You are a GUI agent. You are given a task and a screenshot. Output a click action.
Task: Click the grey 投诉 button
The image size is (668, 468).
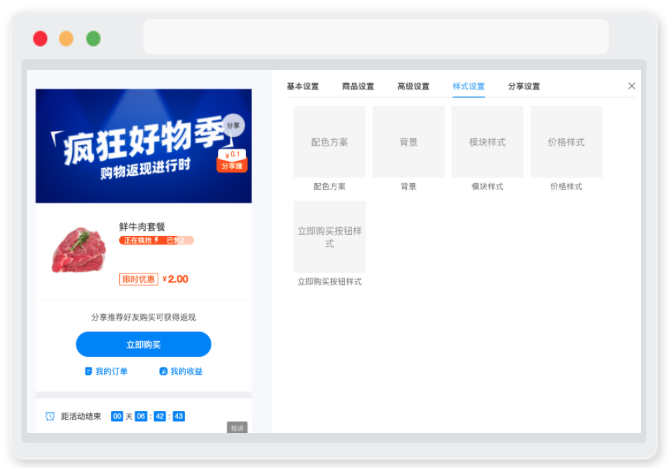237,428
